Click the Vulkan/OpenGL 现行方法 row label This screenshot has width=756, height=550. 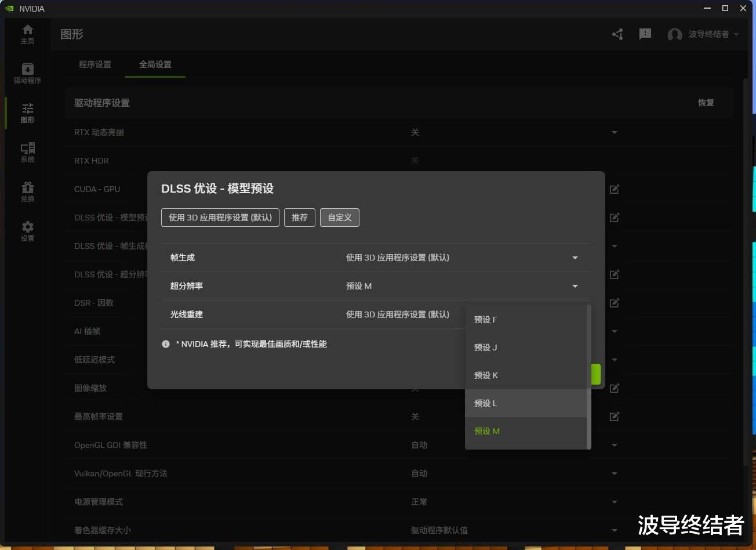(121, 473)
